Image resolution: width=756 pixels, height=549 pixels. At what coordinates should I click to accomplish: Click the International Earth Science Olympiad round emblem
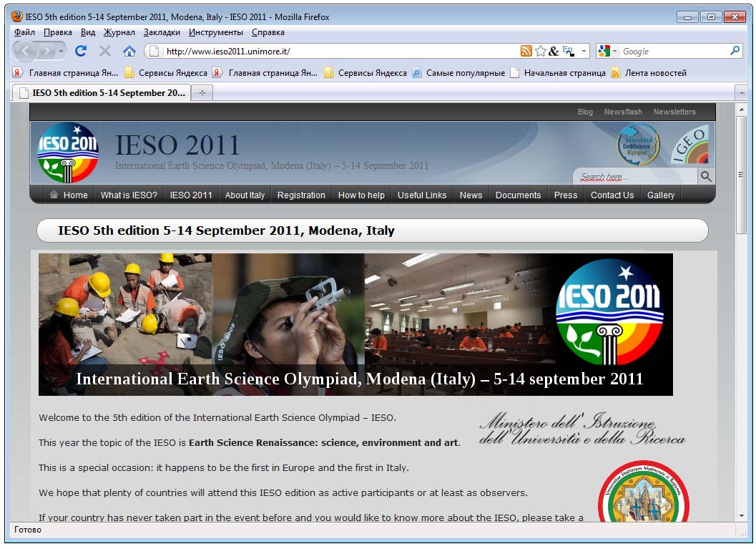click(x=639, y=145)
